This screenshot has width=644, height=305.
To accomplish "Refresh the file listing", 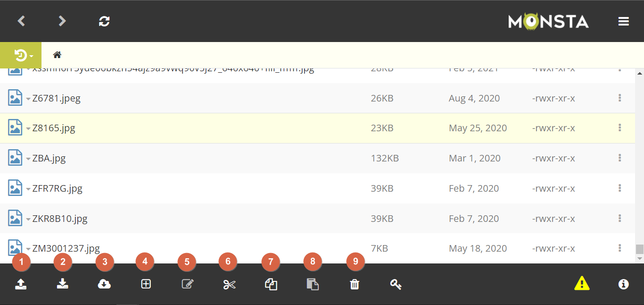I will [104, 21].
